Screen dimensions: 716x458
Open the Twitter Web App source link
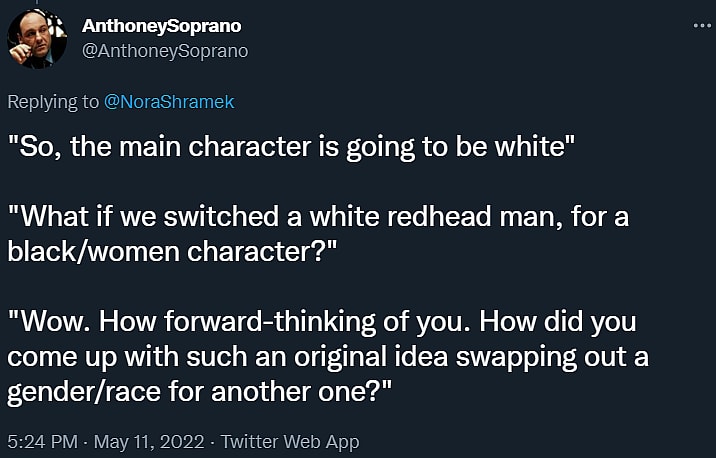click(x=289, y=441)
